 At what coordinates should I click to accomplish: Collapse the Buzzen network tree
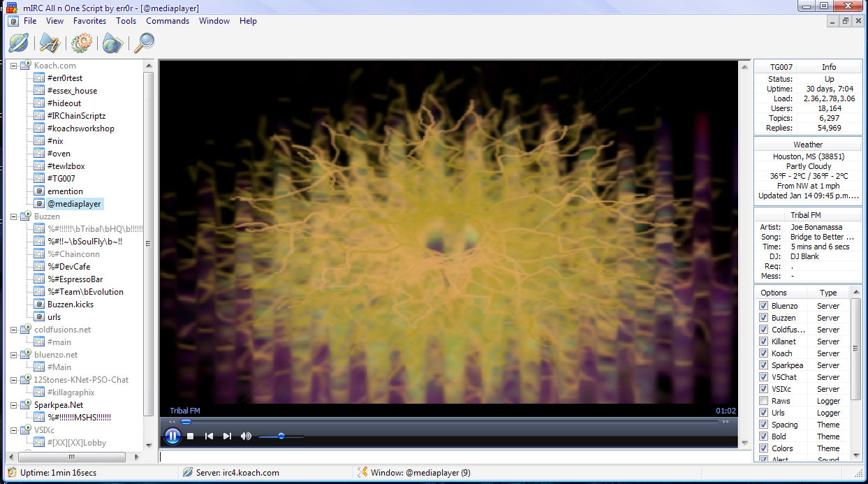[x=14, y=217]
